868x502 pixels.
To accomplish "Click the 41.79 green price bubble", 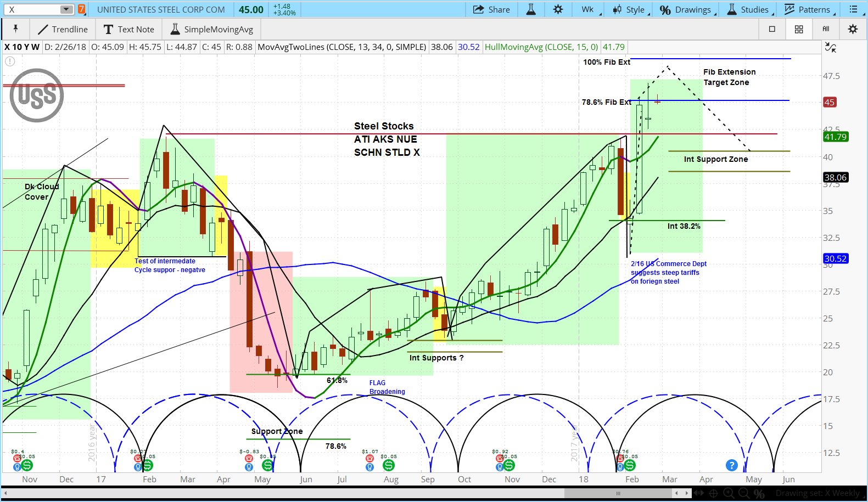I will [835, 137].
